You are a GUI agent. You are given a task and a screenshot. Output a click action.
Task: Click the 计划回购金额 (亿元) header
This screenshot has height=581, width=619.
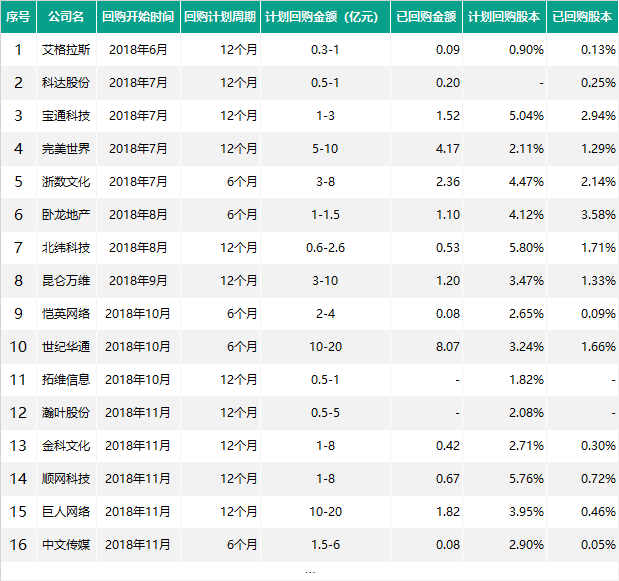pos(325,17)
